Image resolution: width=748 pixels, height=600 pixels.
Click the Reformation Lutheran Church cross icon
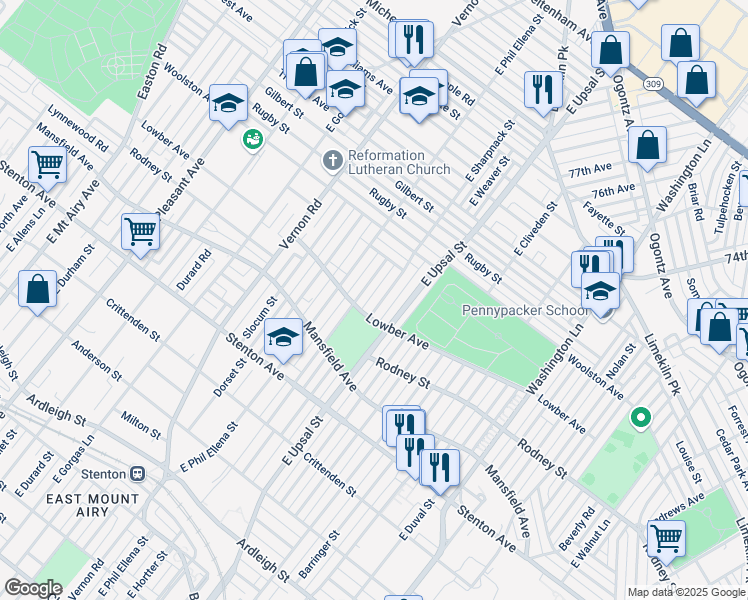[332, 160]
